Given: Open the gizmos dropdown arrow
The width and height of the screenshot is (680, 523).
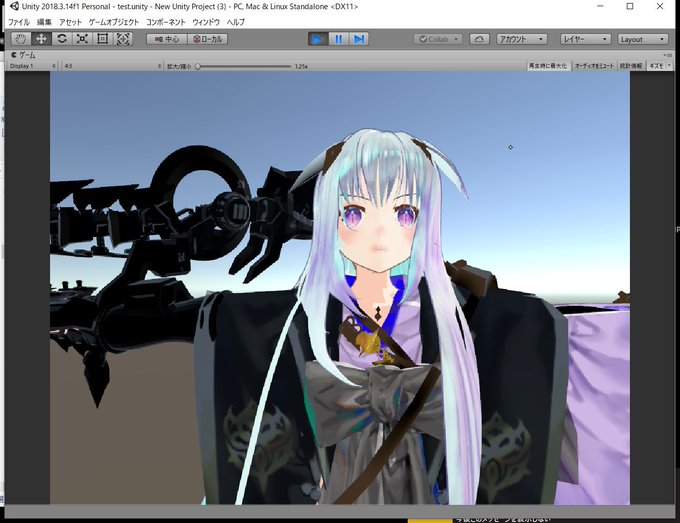Looking at the screenshot, I should tap(669, 66).
